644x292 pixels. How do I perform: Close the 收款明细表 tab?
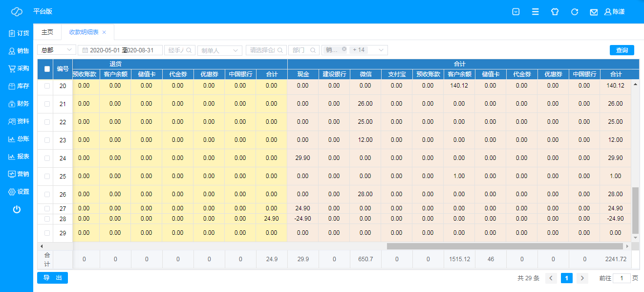tap(104, 32)
